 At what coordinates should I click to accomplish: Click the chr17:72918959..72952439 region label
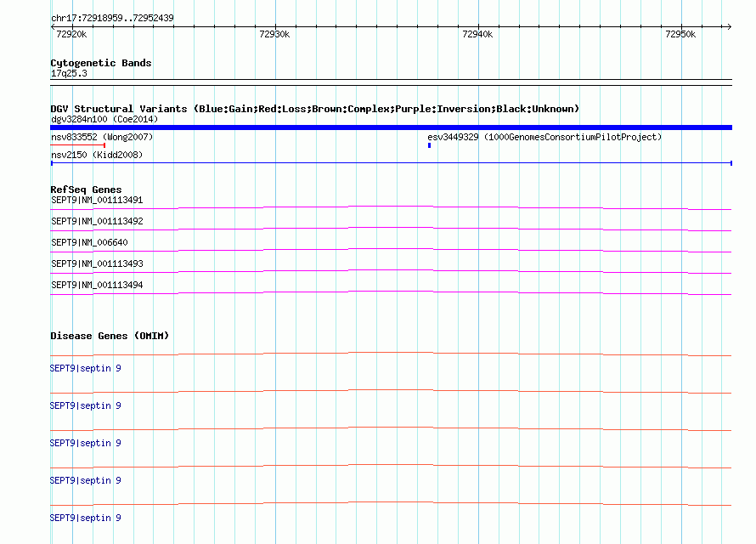click(x=112, y=18)
